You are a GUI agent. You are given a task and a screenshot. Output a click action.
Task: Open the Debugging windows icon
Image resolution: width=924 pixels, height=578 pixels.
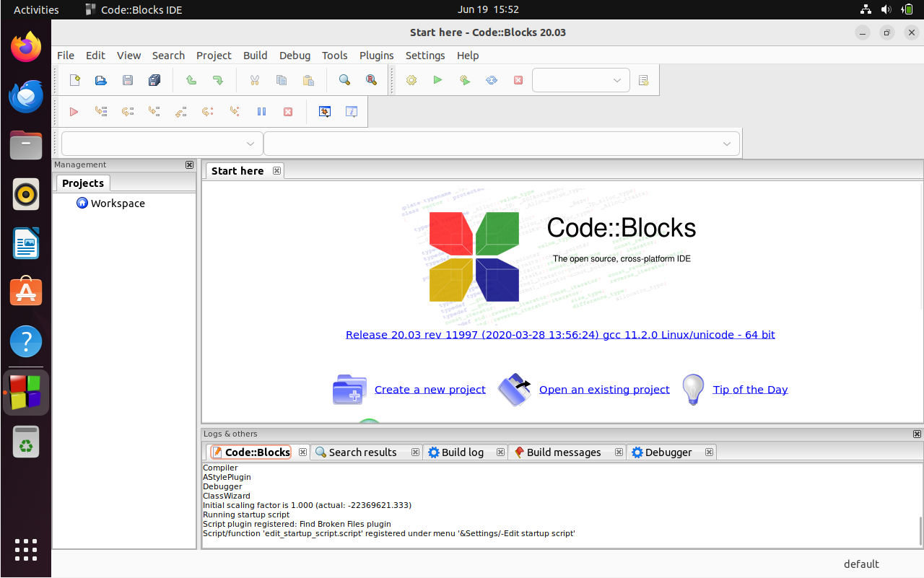(x=325, y=112)
